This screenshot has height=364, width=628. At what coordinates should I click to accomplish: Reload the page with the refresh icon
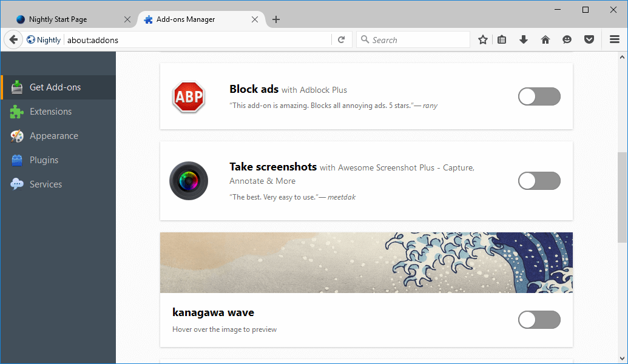coord(341,39)
